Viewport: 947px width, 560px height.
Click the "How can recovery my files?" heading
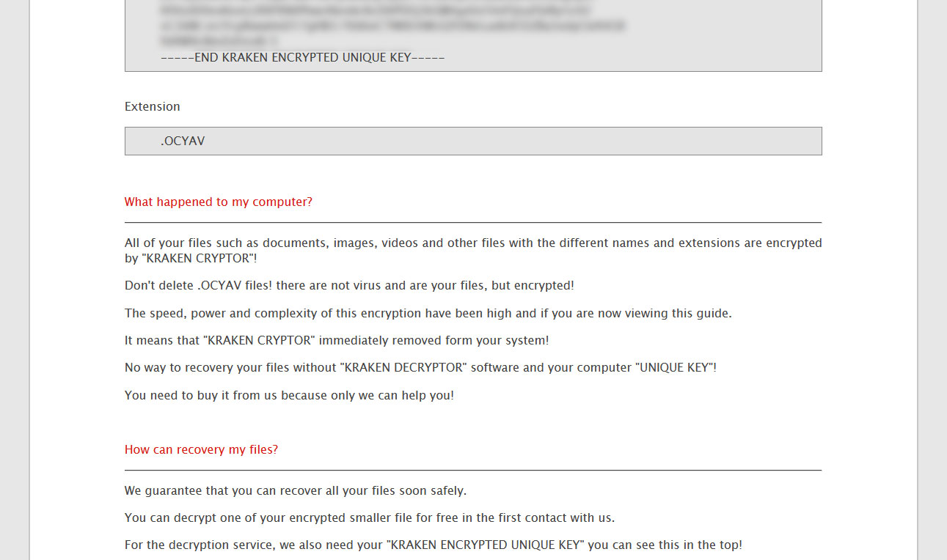[x=201, y=449]
